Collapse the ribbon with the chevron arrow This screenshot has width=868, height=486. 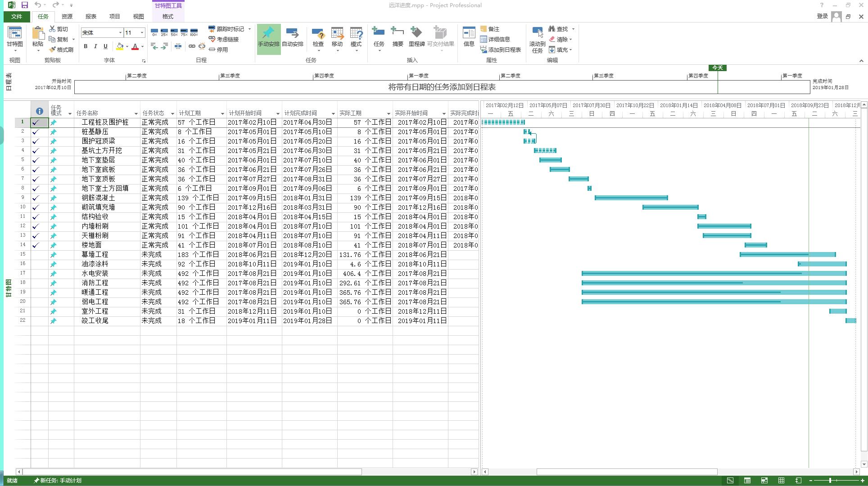point(861,61)
